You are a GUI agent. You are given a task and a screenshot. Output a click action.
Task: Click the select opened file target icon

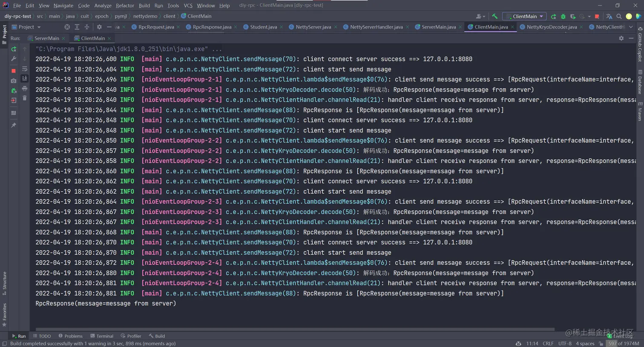[67, 27]
